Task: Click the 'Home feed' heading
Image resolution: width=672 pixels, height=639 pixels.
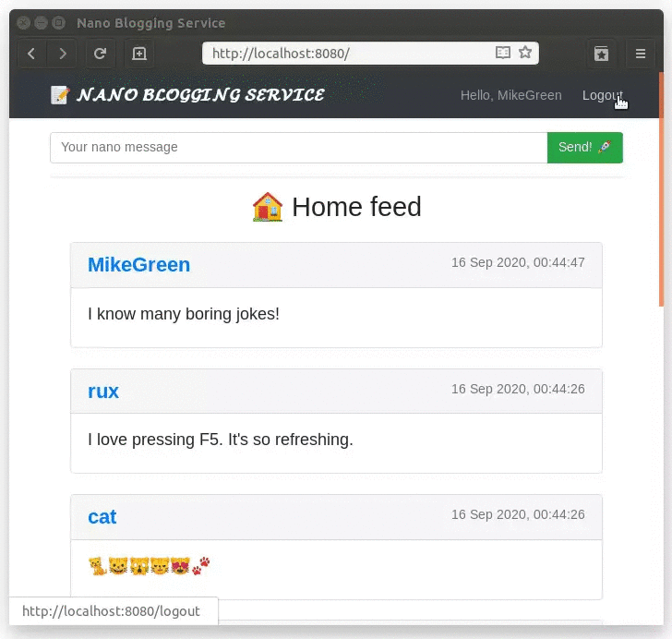Action: pos(356,207)
